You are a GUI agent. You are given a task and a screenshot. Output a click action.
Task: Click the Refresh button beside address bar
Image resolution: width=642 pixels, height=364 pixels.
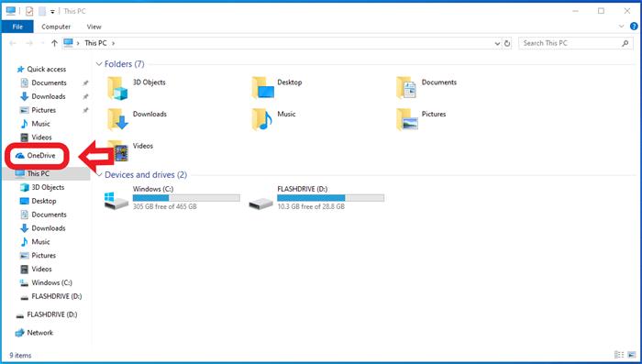(507, 43)
